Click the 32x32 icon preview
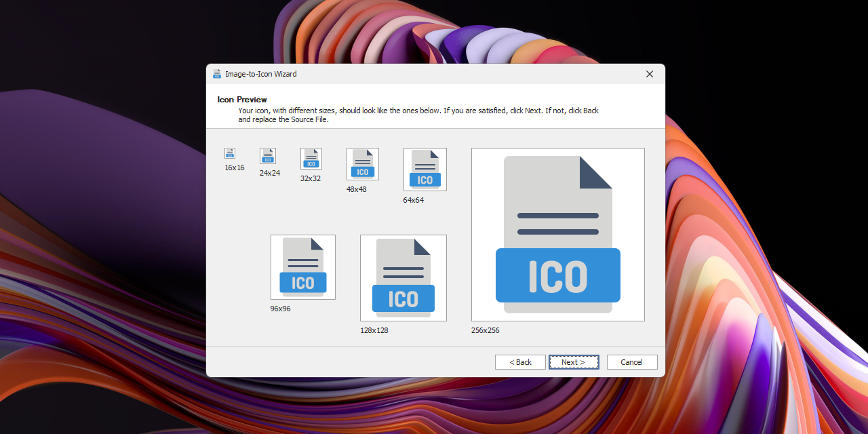 [x=311, y=159]
